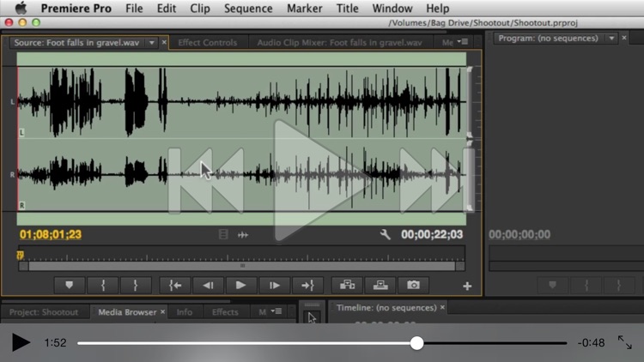Screen dimensions: 644x362
Task: Open the Clip menu
Action: click(200, 9)
